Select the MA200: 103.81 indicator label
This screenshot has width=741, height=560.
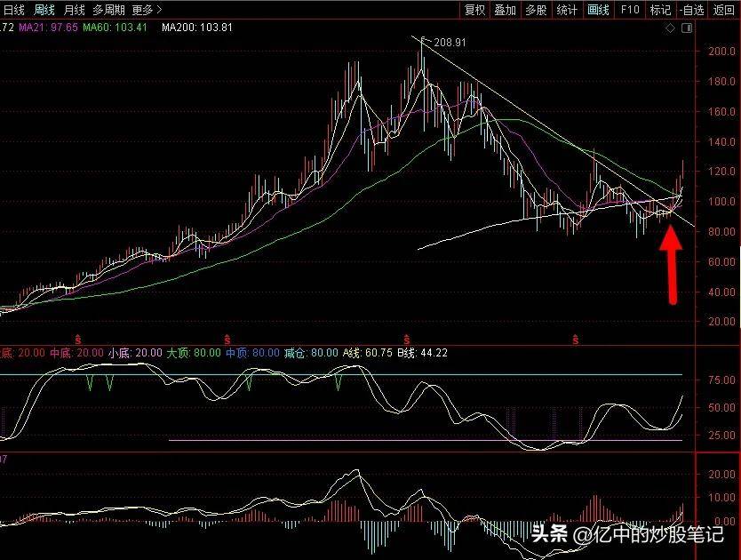pos(197,28)
